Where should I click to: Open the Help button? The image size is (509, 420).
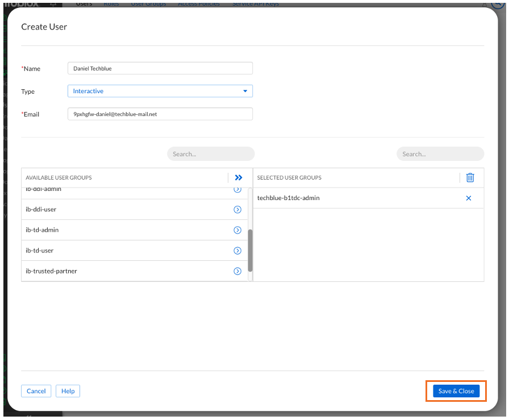[x=68, y=391]
